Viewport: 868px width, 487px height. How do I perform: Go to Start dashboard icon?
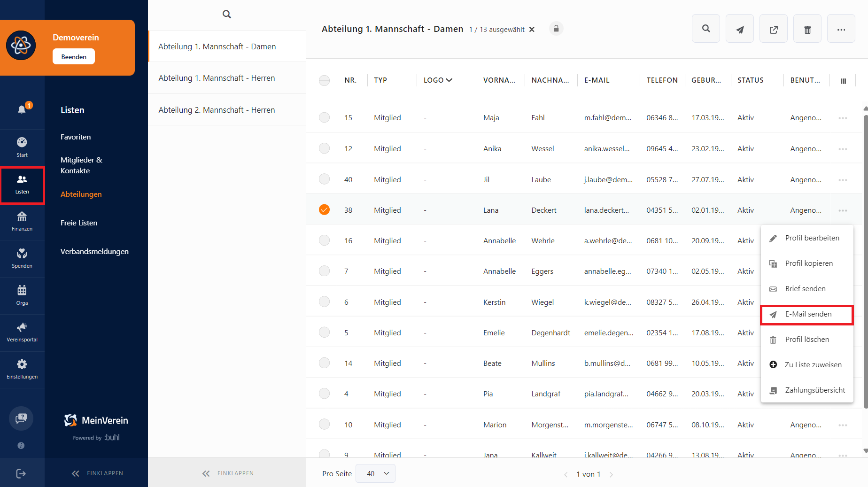point(22,147)
